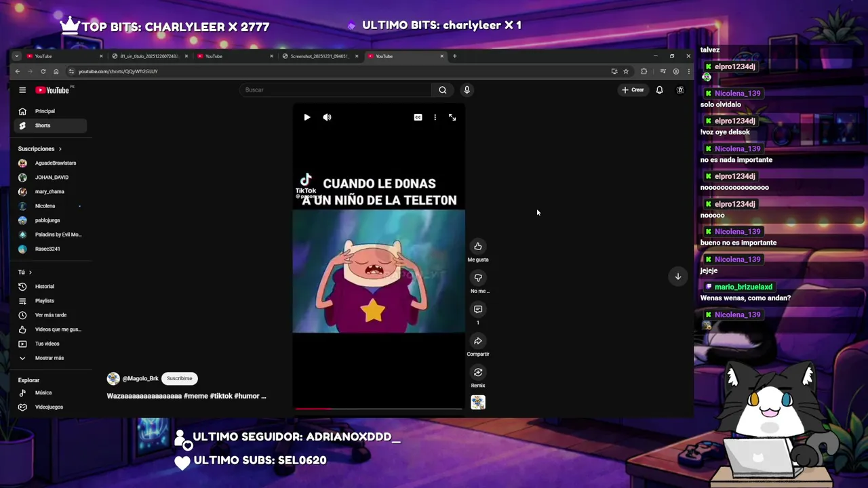Open Videojuegos under Explorar
The width and height of the screenshot is (868, 488).
50,407
